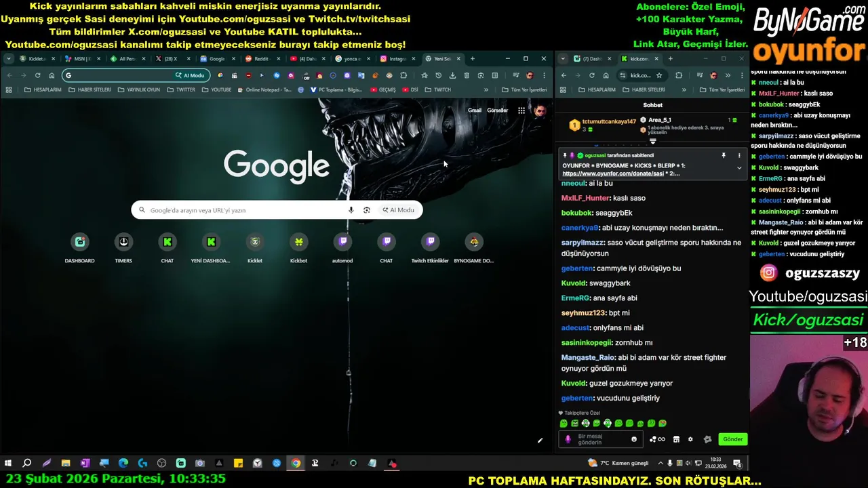Click the AI Modu chip in address bar
The height and width of the screenshot is (488, 868).
coord(190,75)
